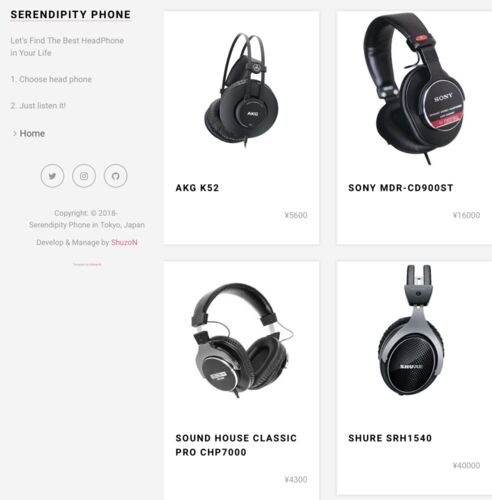
Task: Open the Twitter social icon
Action: pyautogui.click(x=52, y=176)
